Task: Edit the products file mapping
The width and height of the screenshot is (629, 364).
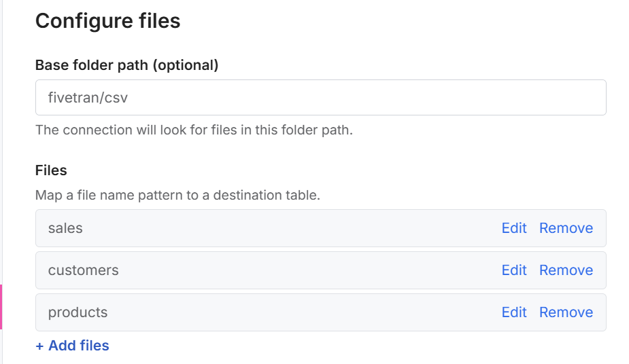Action: pyautogui.click(x=514, y=312)
